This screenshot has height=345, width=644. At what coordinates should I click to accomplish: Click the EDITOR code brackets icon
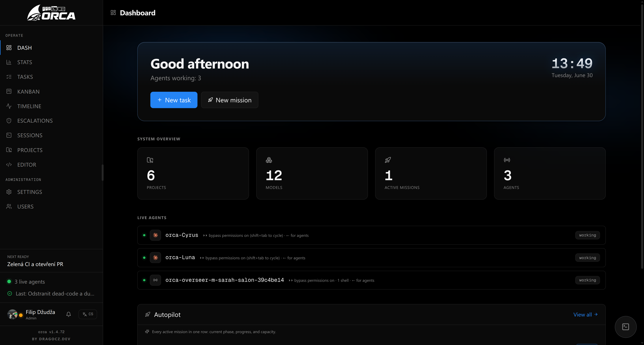tap(9, 164)
